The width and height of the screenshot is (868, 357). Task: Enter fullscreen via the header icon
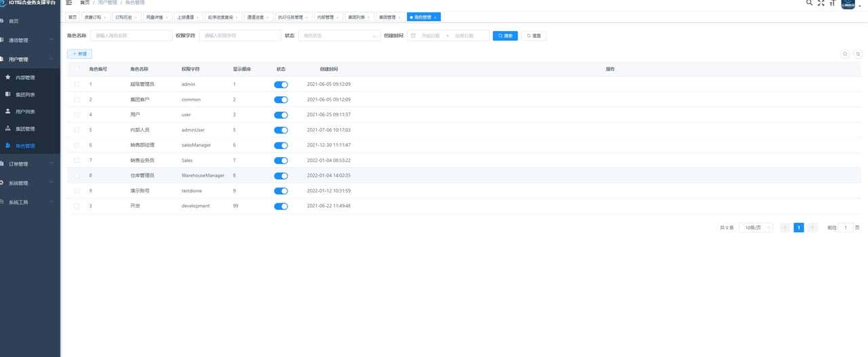tap(821, 3)
